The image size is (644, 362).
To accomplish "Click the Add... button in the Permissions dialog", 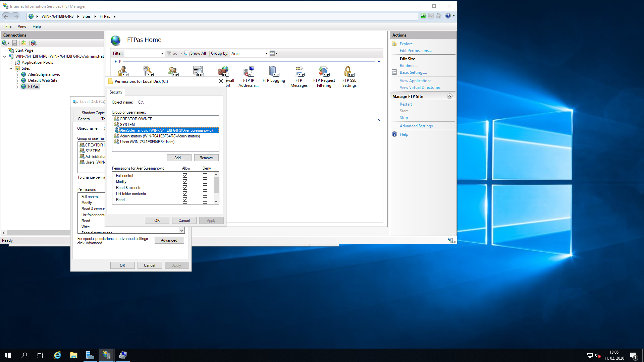I will (179, 158).
